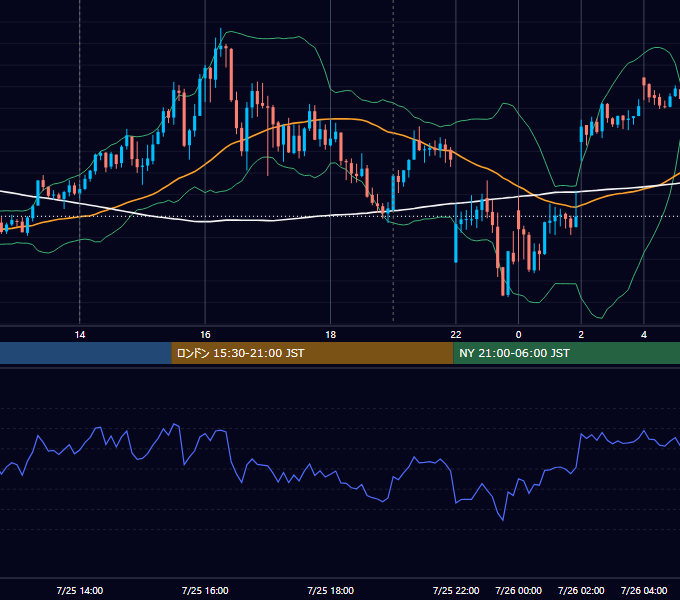The image size is (680, 600).
Task: Click the ロンドン 15:30-21:00 JST session bar
Action: pyautogui.click(x=312, y=353)
